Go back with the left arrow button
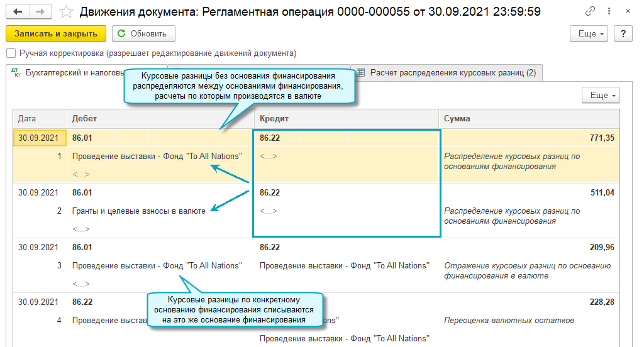 click(x=17, y=11)
